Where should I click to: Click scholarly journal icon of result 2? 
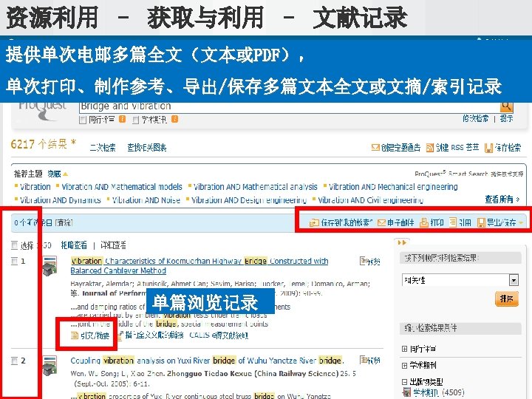(50, 366)
